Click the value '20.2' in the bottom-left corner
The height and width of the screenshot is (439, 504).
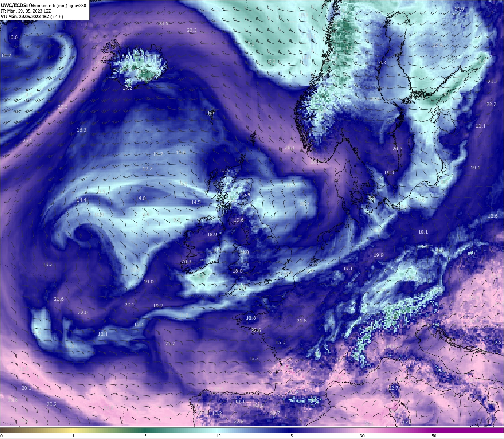(x=52, y=404)
